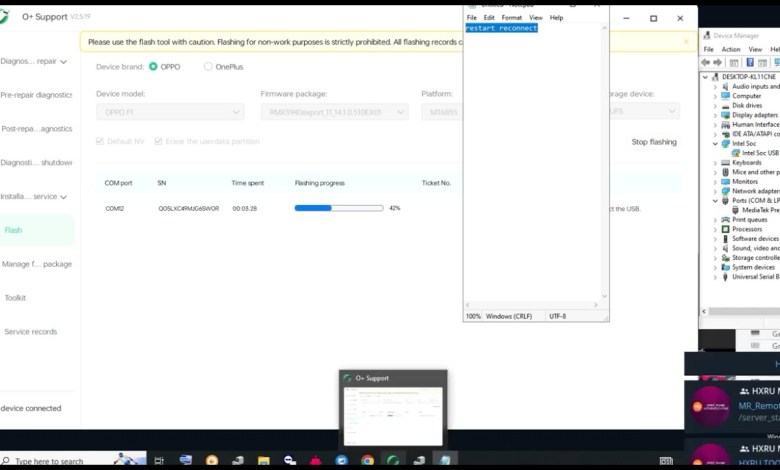Click Device Manager Properties toolbar icon

point(762,63)
